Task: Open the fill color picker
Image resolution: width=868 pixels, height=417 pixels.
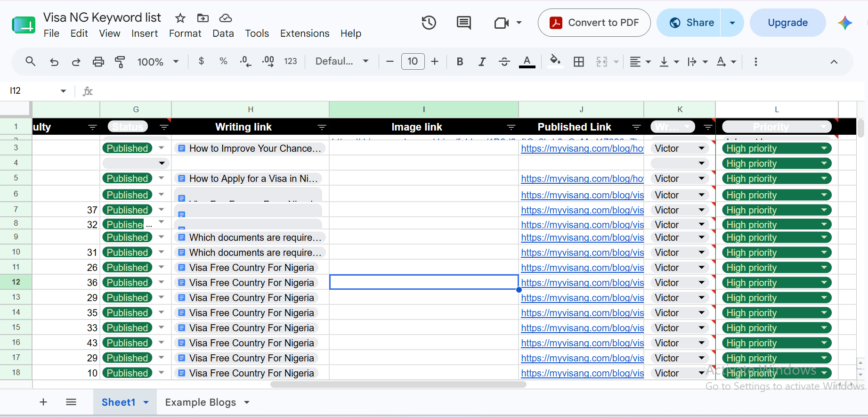Action: [555, 61]
